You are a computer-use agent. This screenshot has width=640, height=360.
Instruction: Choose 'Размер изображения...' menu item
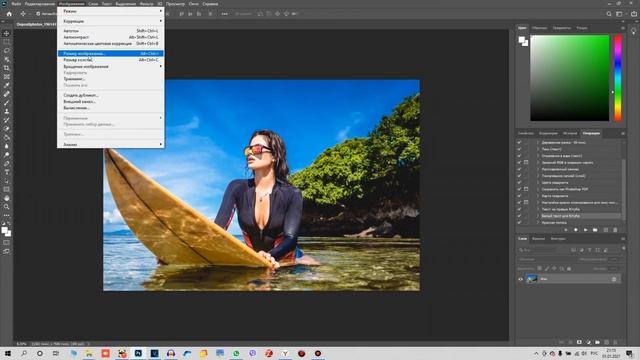111,53
